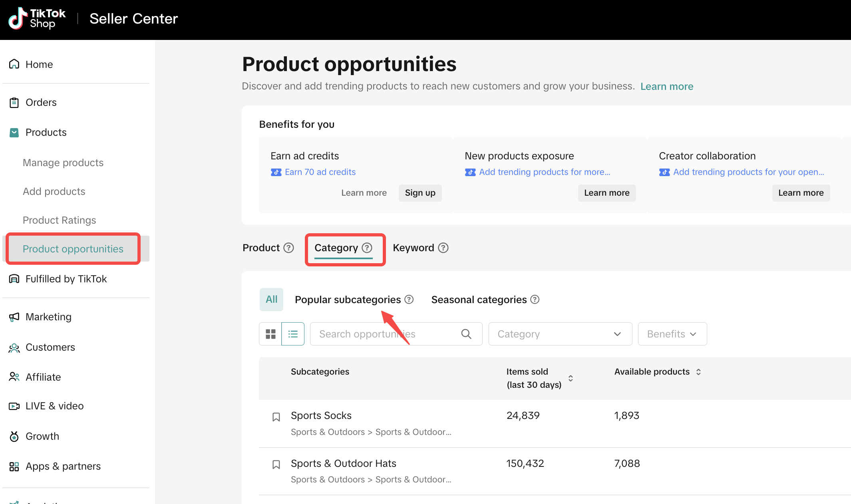Screen dimensions: 851x504
Task: Click the TikTok Shop logo
Action: [x=37, y=19]
